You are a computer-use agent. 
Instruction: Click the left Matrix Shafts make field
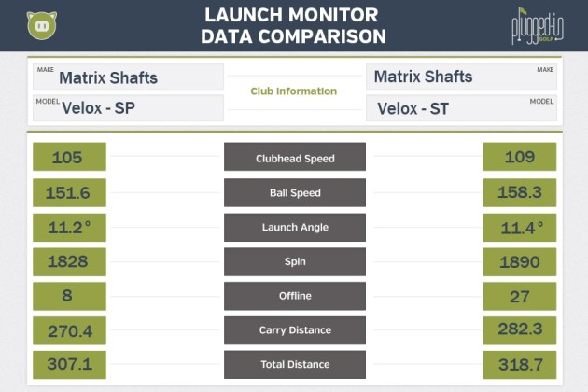click(x=129, y=77)
